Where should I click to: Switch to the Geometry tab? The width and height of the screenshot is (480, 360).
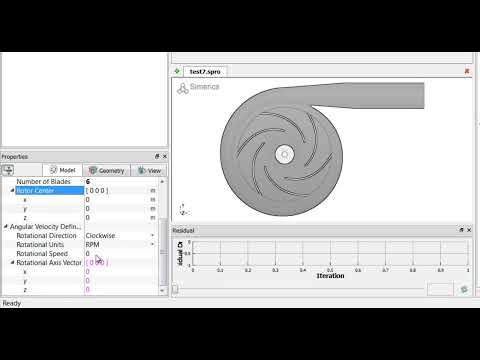coord(106,170)
